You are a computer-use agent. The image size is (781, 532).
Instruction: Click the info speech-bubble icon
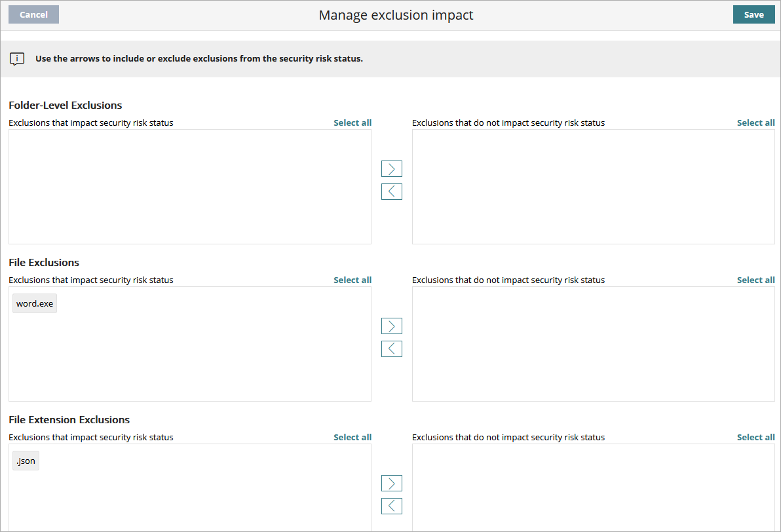pyautogui.click(x=17, y=59)
